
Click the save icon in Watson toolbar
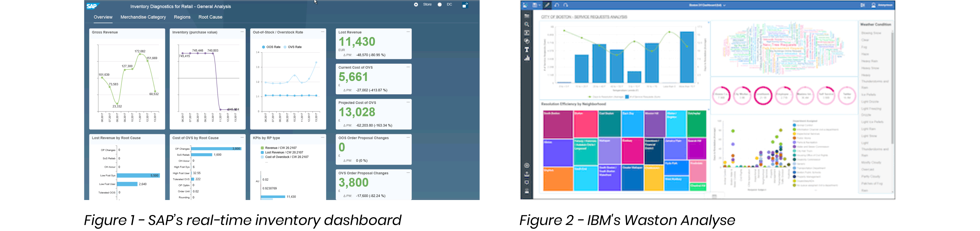click(x=535, y=5)
